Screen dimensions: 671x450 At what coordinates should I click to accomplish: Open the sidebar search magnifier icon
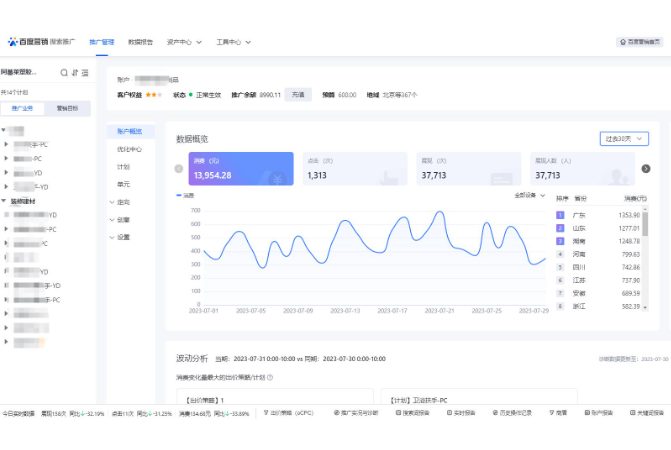(64, 73)
